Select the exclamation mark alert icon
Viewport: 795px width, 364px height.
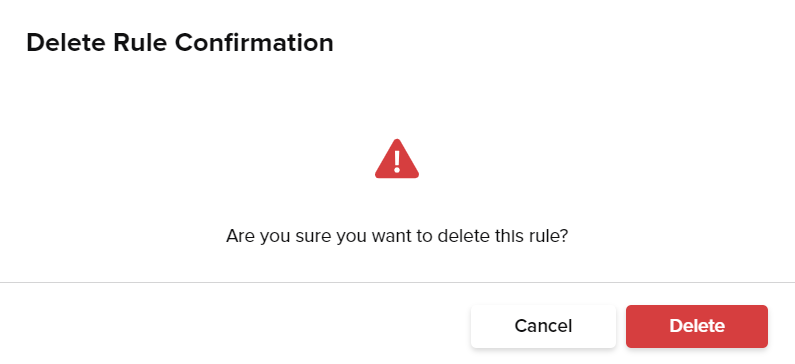pyautogui.click(x=397, y=159)
